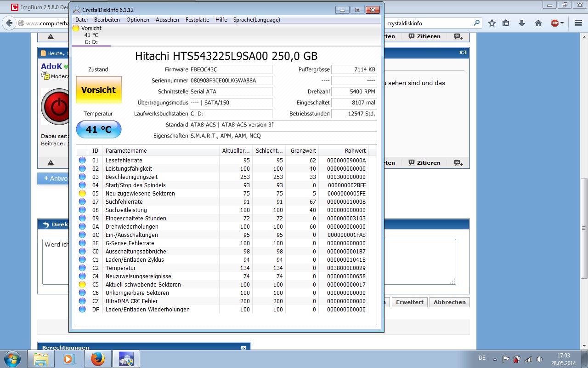
Task: Click the forum Antworten button
Action: (53, 178)
